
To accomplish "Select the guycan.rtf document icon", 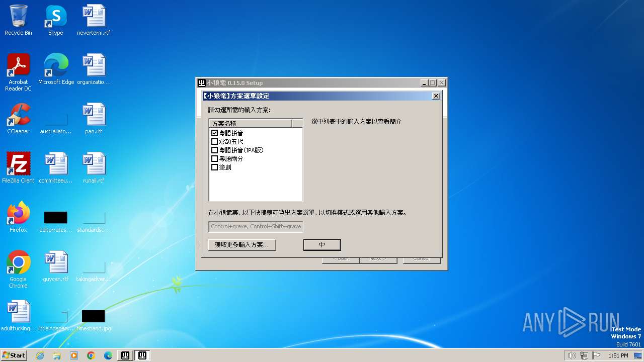I will (56, 266).
